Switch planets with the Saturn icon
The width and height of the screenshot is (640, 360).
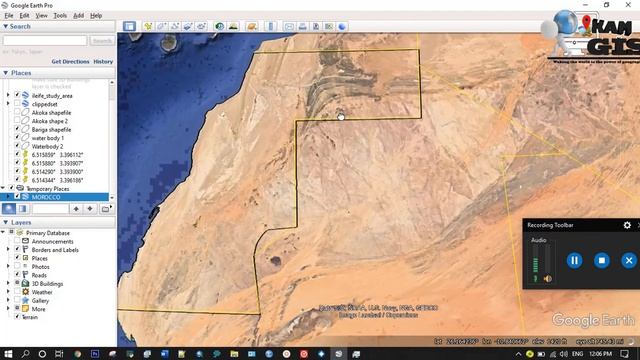[x=252, y=27]
